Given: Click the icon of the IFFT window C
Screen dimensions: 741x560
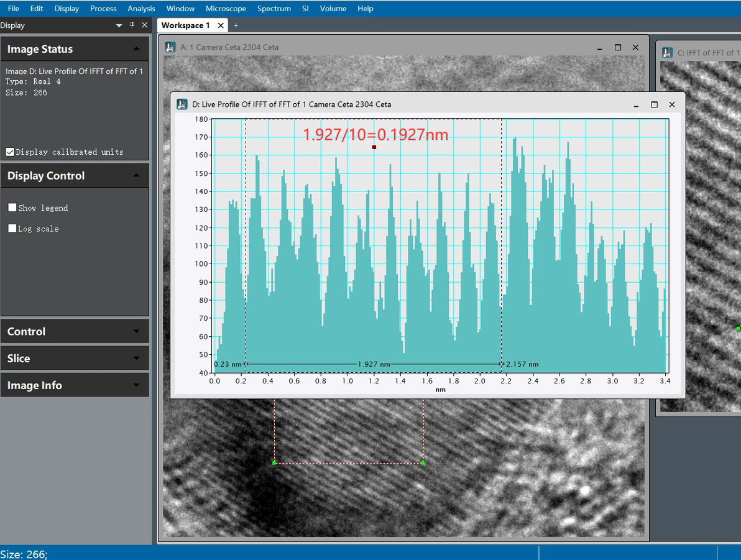Looking at the screenshot, I should pos(668,53).
